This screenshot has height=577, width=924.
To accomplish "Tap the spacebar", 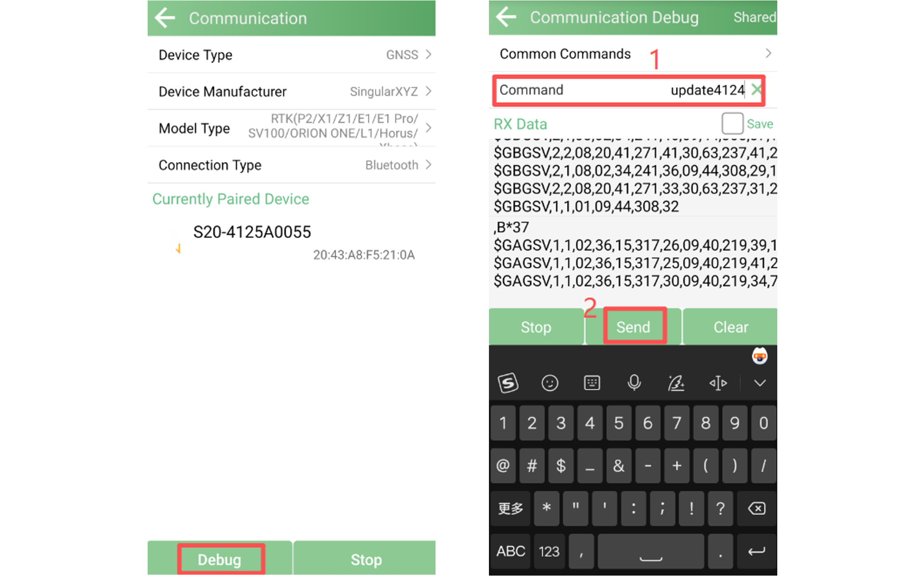I will [651, 551].
